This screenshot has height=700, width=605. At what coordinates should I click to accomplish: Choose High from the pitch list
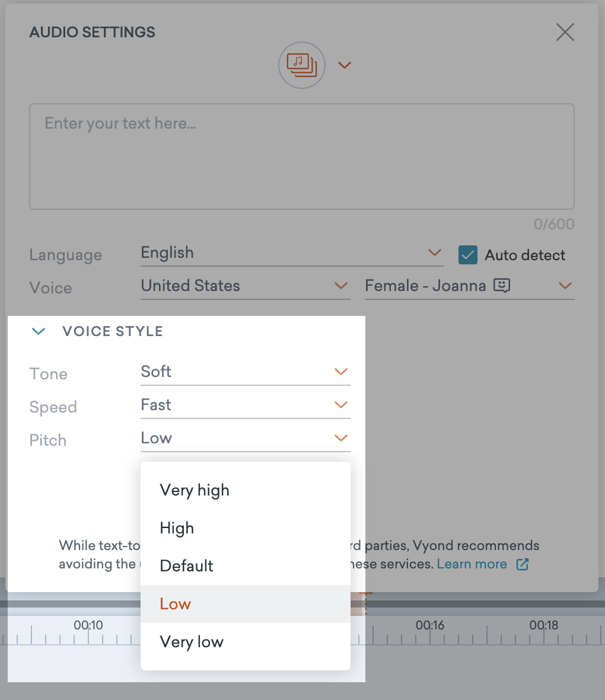[177, 529]
